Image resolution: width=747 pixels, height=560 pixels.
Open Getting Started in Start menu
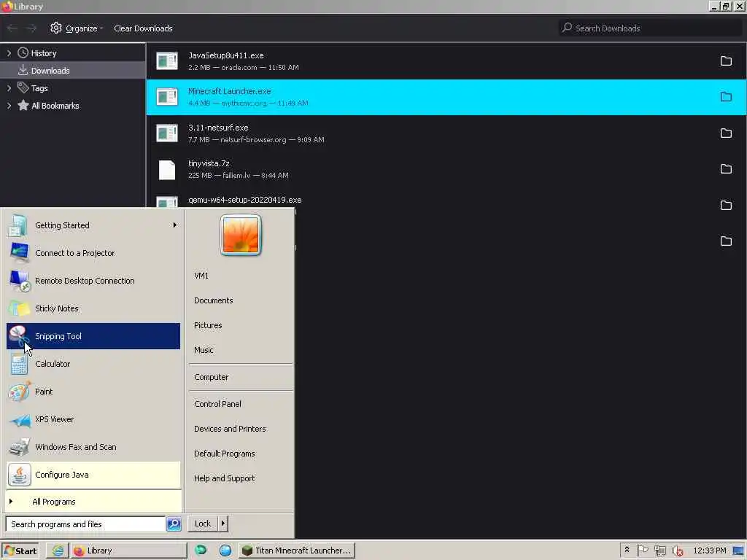tap(93, 225)
